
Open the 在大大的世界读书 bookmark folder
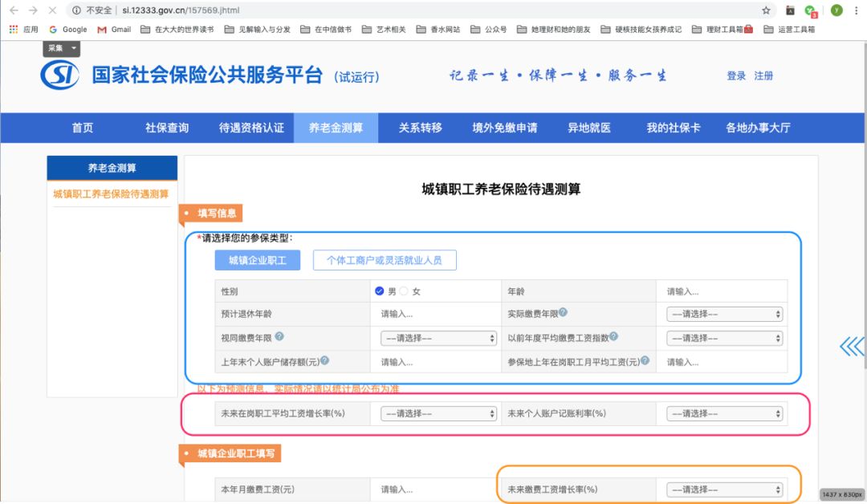click(177, 29)
